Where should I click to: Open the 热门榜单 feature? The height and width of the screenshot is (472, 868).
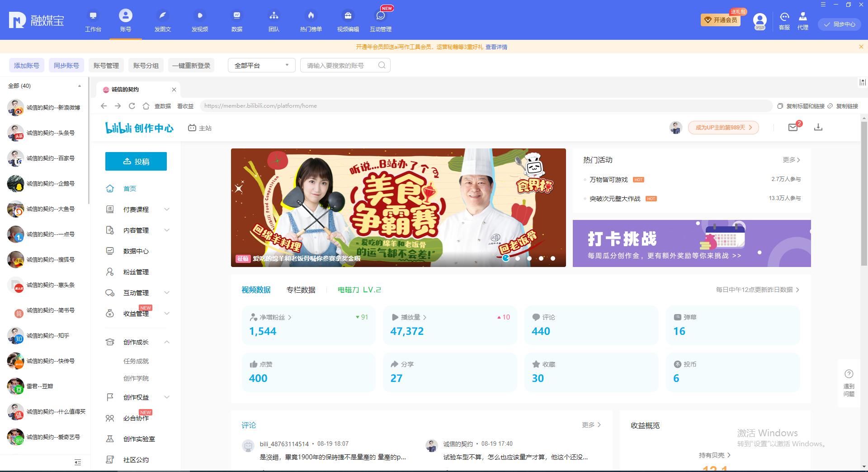point(310,20)
